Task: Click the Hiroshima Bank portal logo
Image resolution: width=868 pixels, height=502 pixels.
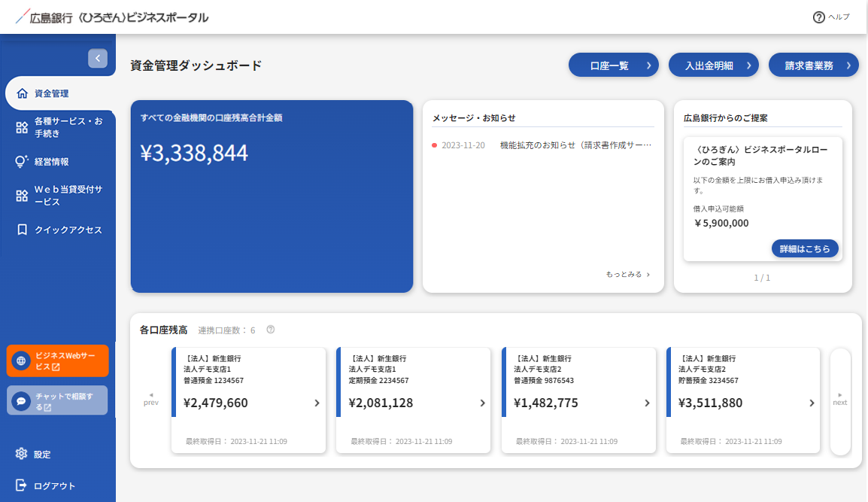Action: pyautogui.click(x=112, y=17)
